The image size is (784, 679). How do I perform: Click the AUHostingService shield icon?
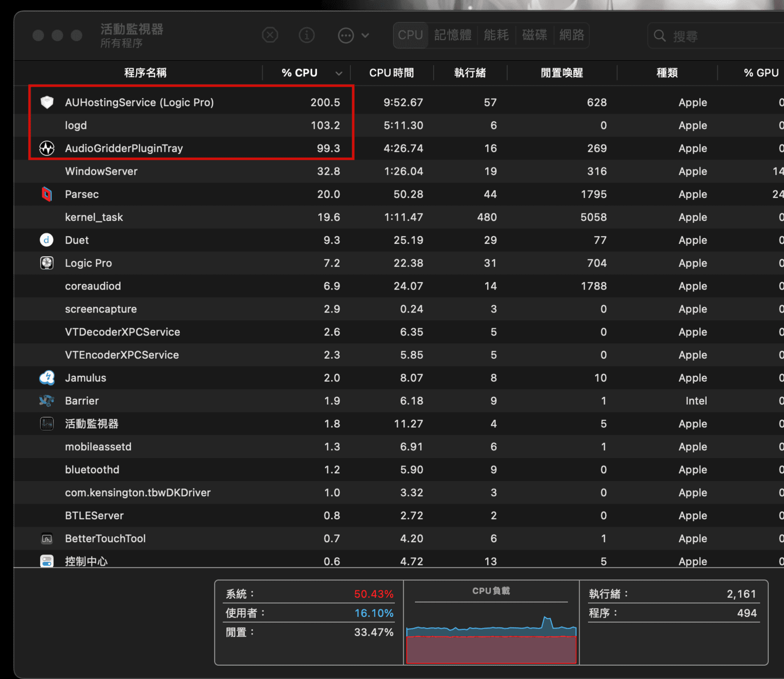47,102
